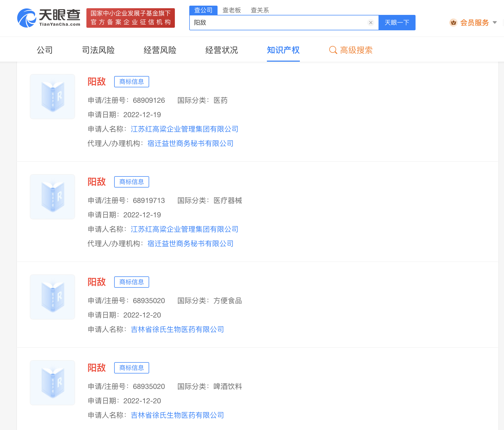Viewport: 504px width, 430px height.
Task: Click 国际分类 value 方便食品
Action: (x=228, y=301)
